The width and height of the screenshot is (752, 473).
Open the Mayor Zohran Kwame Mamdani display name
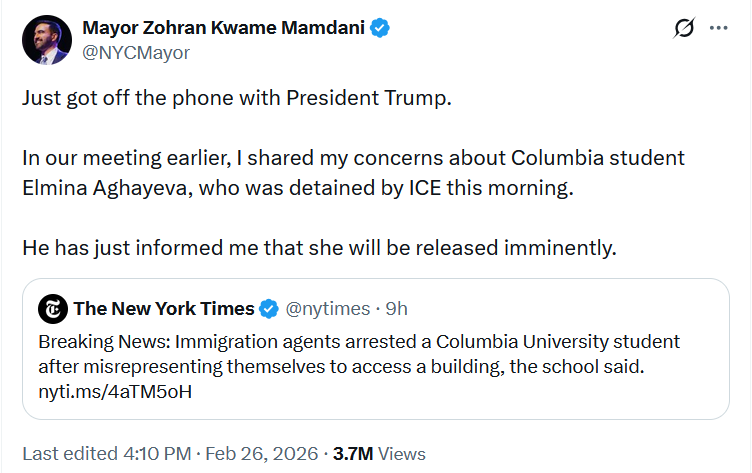(223, 29)
